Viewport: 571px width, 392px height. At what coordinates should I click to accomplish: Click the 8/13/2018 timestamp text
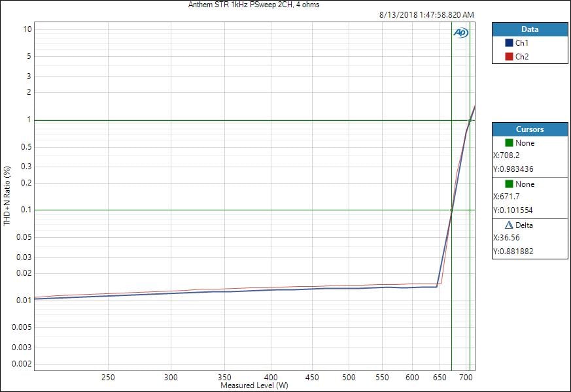(x=426, y=15)
